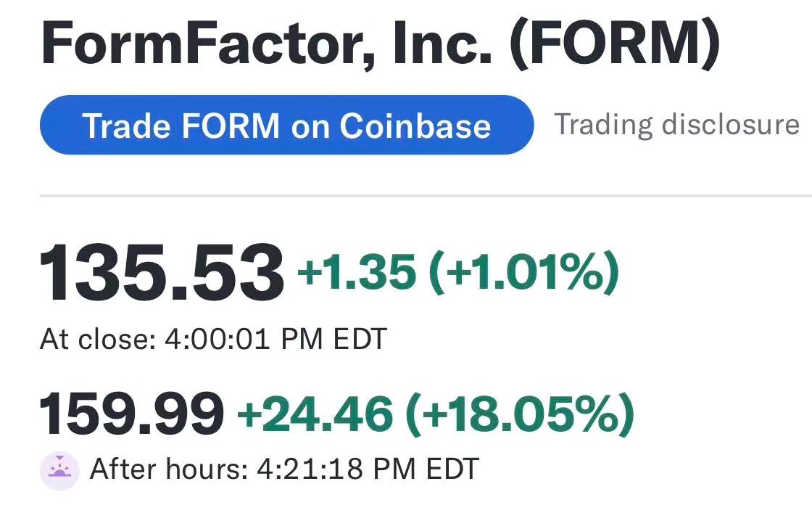Click the word Coinbase on the blue button

click(415, 126)
